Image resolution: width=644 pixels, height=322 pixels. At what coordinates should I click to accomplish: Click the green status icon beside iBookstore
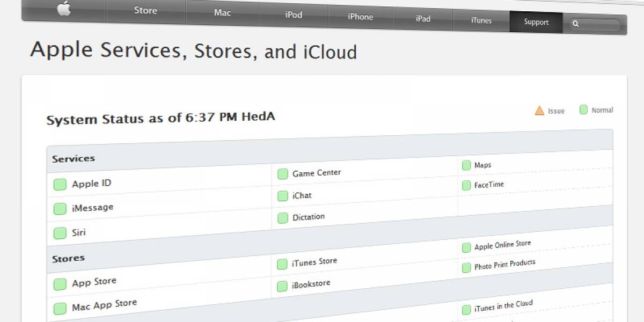(x=282, y=286)
